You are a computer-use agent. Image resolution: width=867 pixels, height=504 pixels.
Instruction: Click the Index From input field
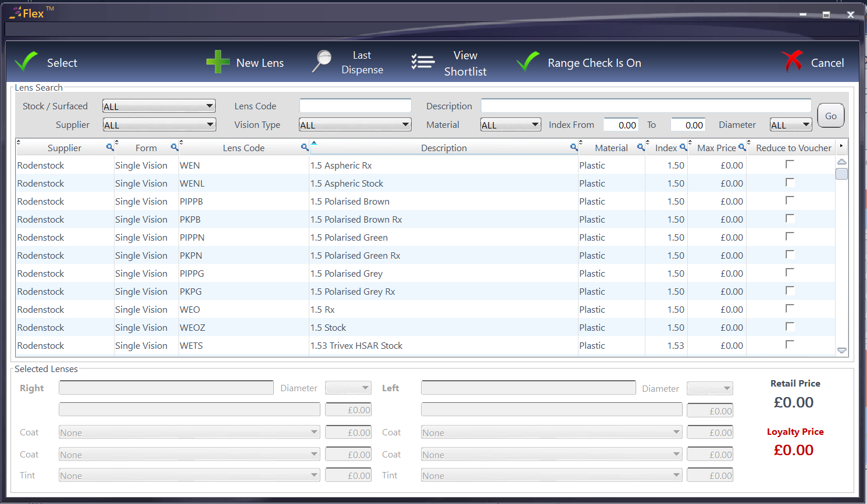pyautogui.click(x=621, y=124)
